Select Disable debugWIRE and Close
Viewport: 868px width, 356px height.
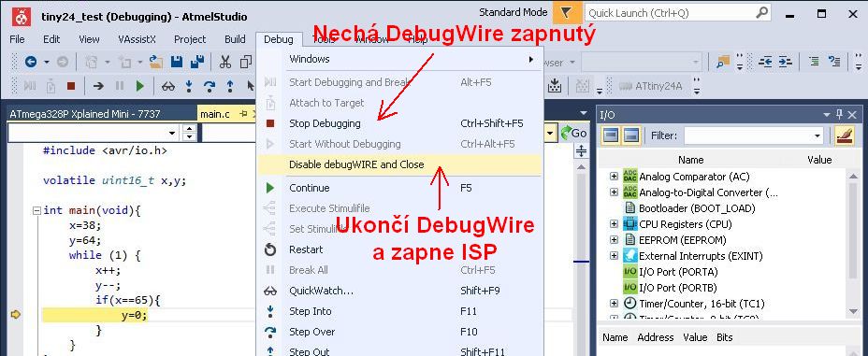click(398, 164)
